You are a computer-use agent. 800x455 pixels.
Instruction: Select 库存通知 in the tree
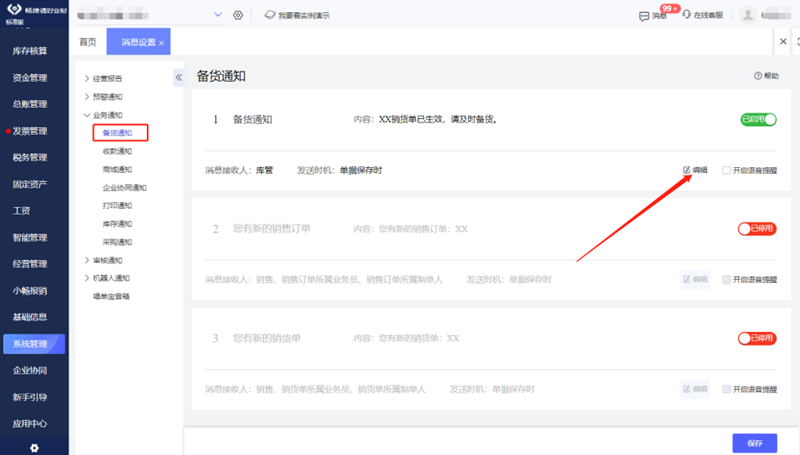click(117, 224)
